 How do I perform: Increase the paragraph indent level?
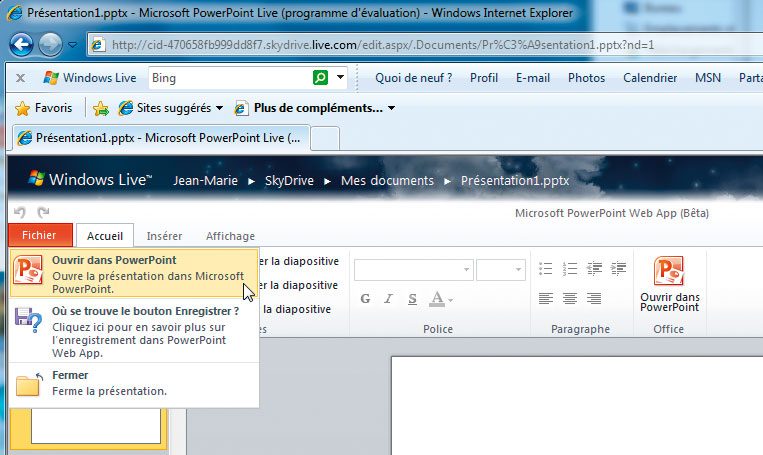(x=619, y=268)
